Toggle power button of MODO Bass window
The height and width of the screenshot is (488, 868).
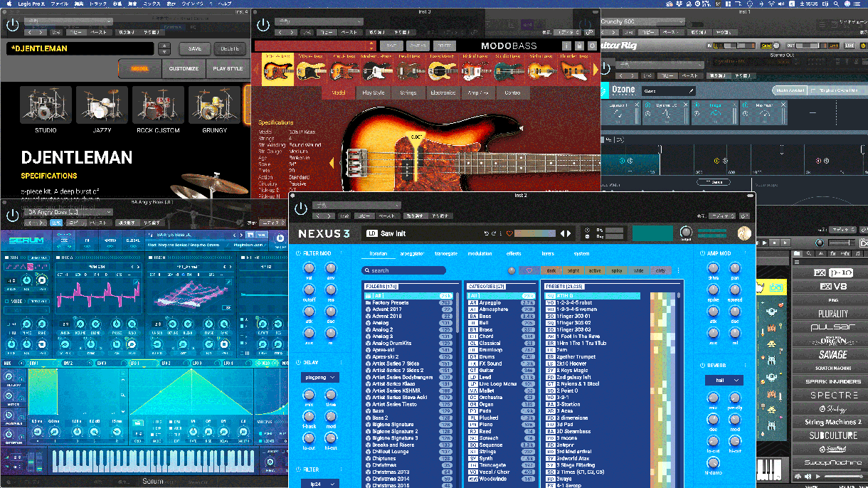(263, 26)
